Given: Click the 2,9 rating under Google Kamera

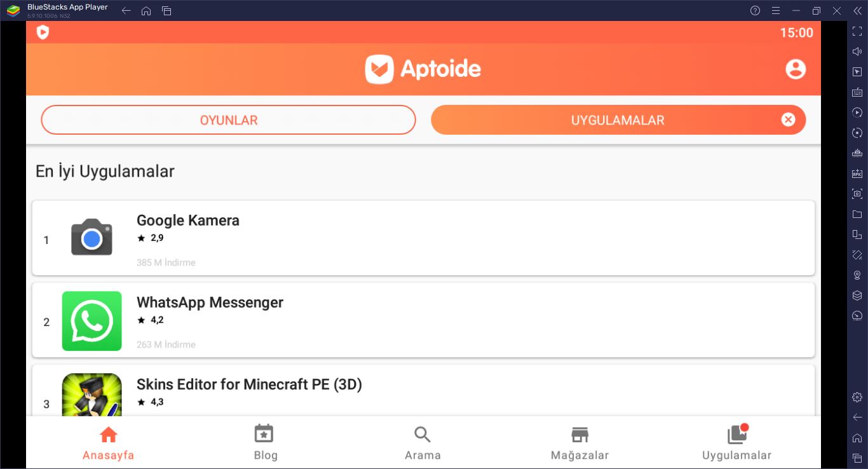Looking at the screenshot, I should [x=151, y=238].
